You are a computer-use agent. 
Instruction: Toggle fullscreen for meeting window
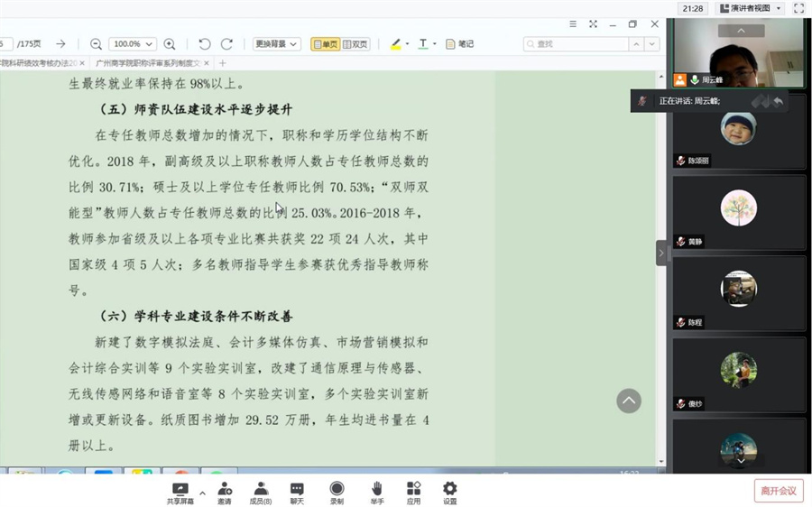(798, 8)
